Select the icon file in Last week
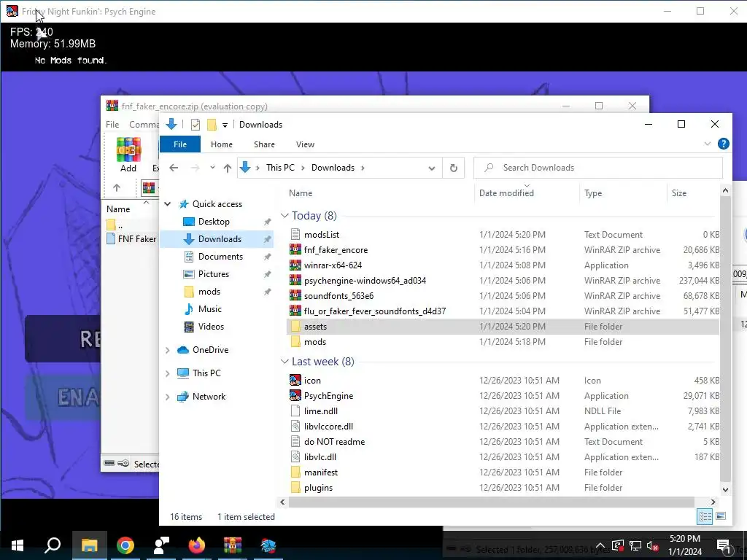The width and height of the screenshot is (747, 560). (312, 381)
